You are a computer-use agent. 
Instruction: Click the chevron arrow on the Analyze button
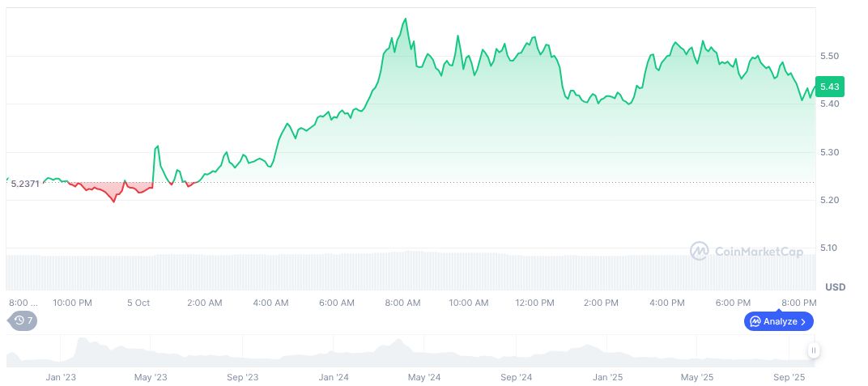(803, 321)
